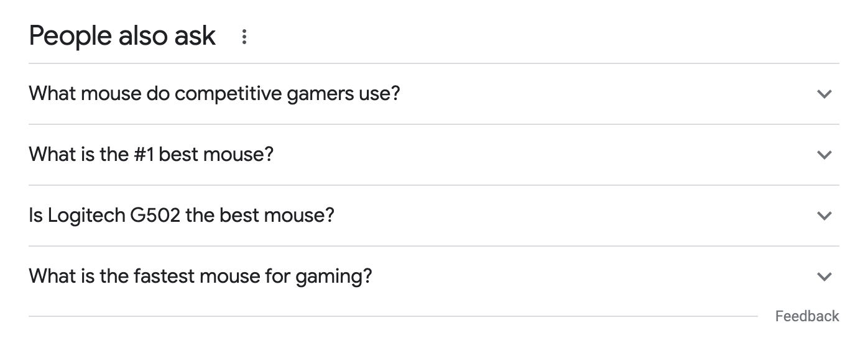Click the down arrow next to #1 best mouse
The height and width of the screenshot is (343, 868).
tap(824, 155)
